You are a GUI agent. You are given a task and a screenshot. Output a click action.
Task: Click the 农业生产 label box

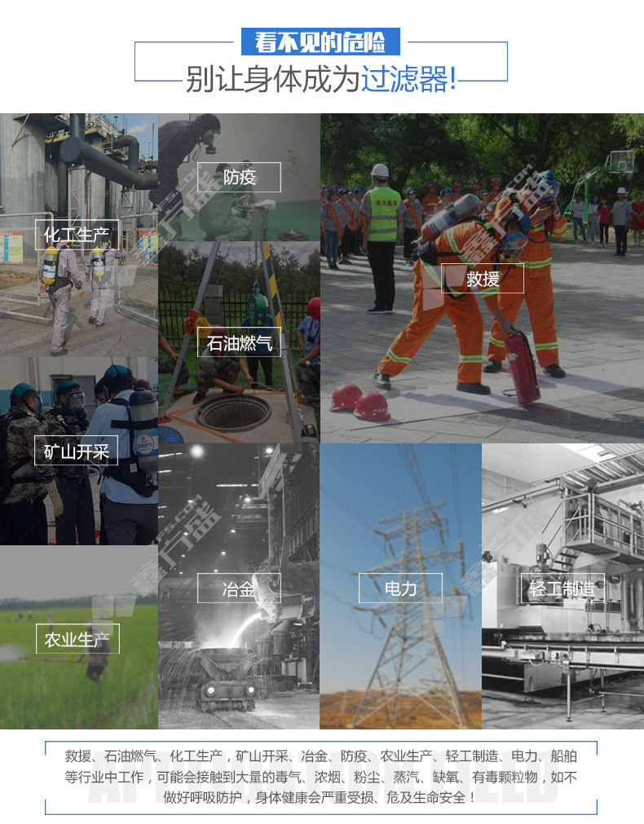pyautogui.click(x=77, y=638)
